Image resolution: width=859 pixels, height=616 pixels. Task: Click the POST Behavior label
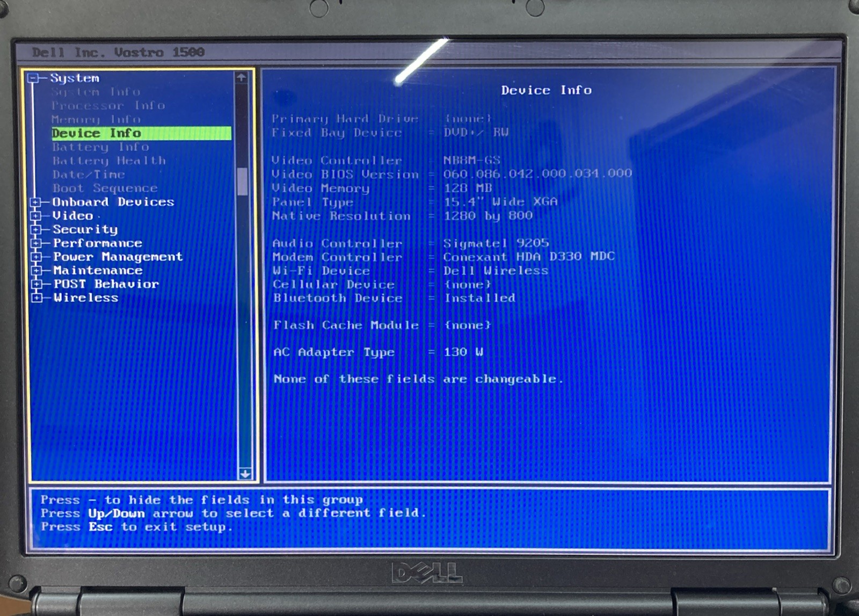click(106, 284)
